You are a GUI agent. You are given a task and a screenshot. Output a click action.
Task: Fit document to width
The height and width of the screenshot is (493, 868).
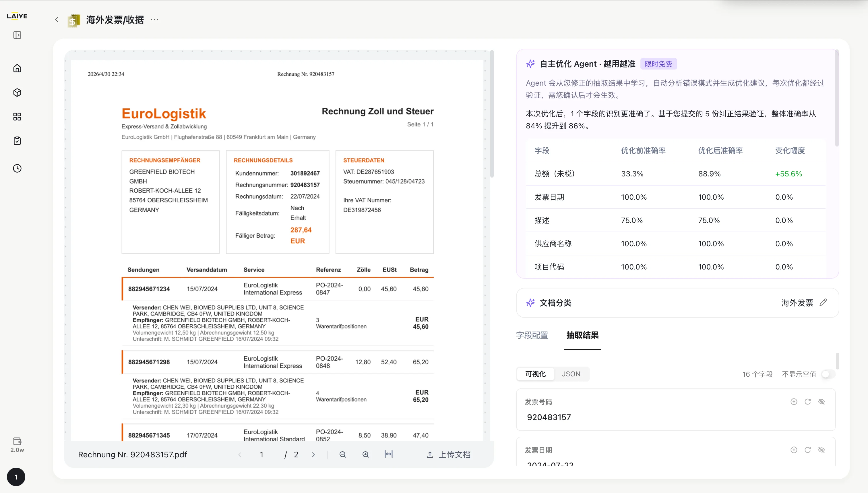tap(389, 455)
